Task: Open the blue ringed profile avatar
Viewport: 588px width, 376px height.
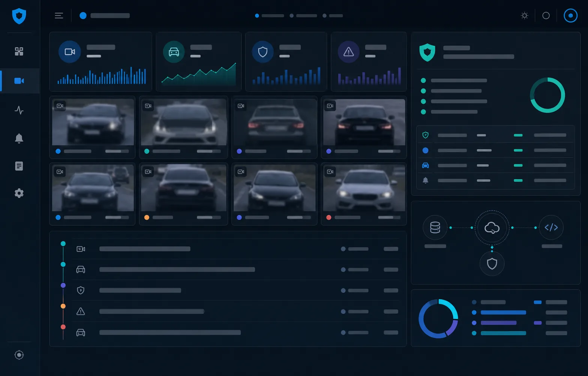Action: click(x=570, y=16)
